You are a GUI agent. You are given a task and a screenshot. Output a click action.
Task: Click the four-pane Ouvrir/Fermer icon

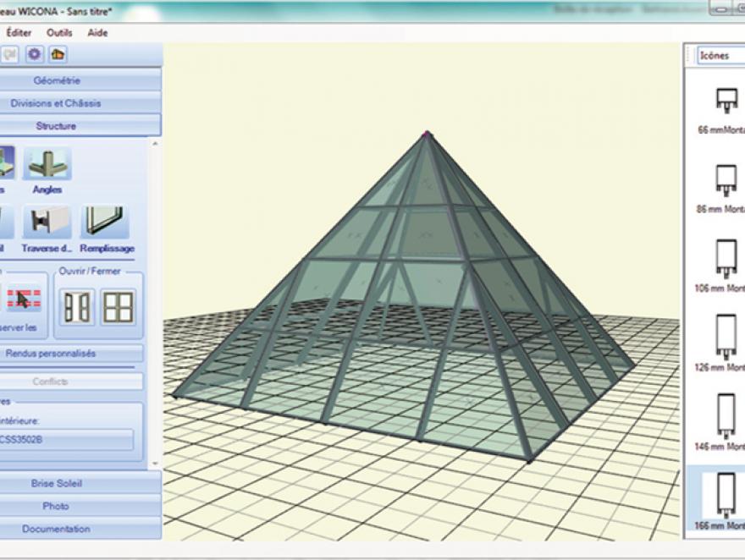(119, 306)
